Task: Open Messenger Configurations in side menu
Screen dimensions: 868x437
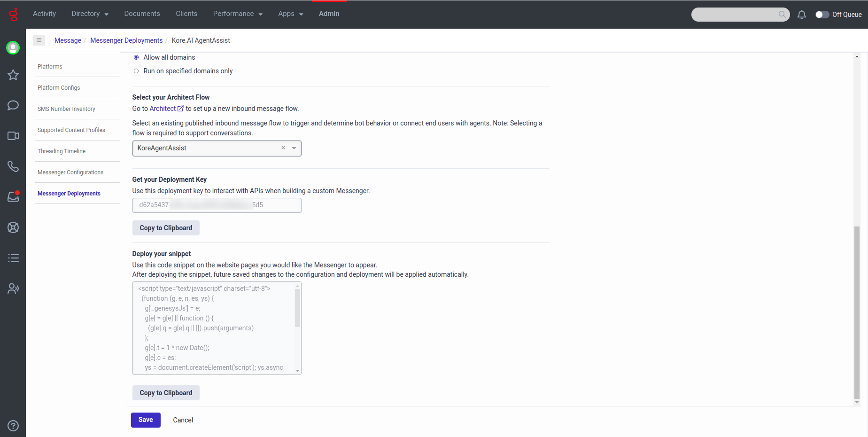Action: pos(70,172)
